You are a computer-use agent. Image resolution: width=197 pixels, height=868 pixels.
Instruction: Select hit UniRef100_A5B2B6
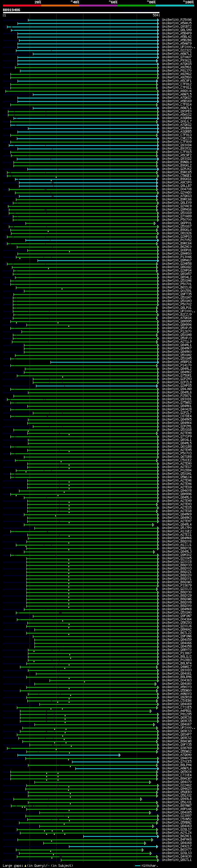click(x=176, y=40)
